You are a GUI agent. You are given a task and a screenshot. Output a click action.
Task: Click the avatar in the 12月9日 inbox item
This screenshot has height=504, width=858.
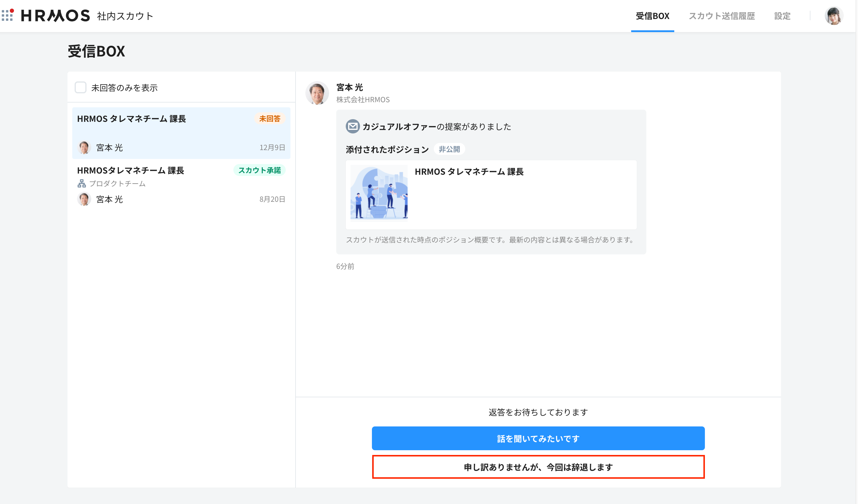[x=84, y=147]
